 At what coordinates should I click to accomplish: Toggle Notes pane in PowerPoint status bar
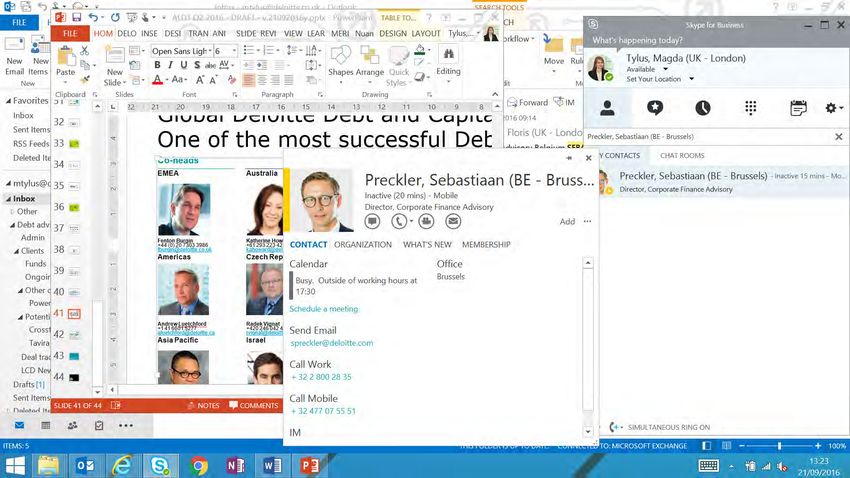[203, 405]
